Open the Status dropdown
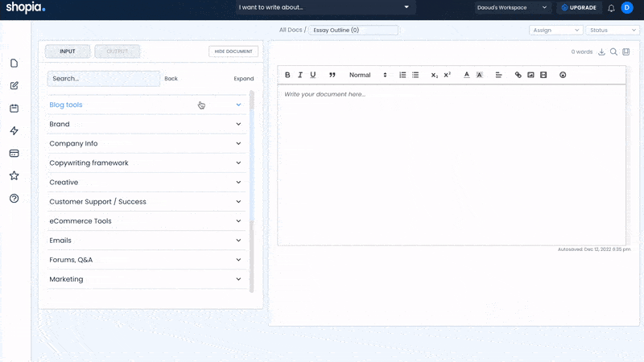Viewport: 644px width, 362px height. point(612,30)
